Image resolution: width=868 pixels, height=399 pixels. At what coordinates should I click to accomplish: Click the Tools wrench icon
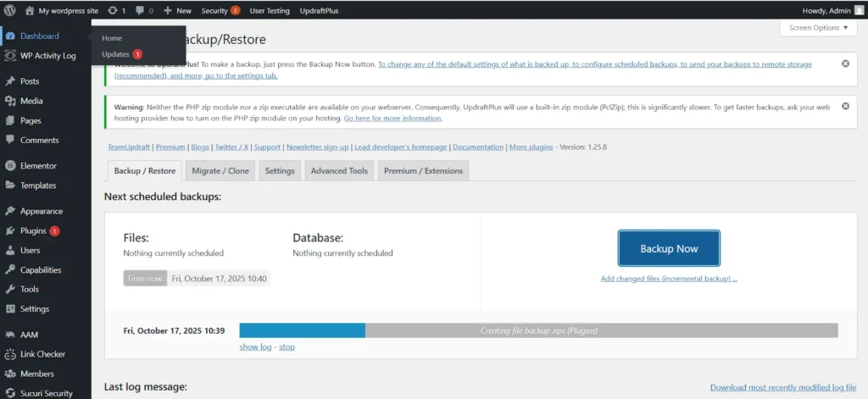click(x=10, y=289)
